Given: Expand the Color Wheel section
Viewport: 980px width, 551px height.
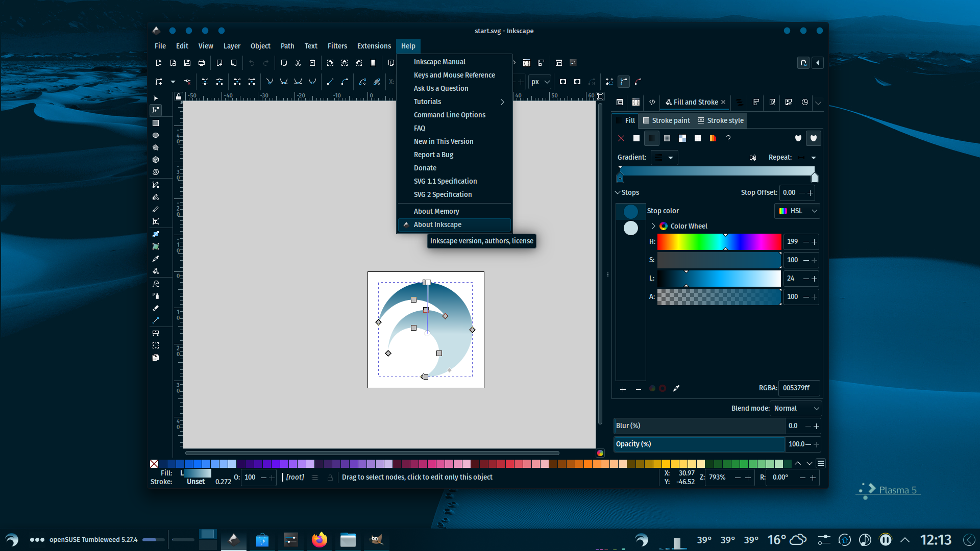Looking at the screenshot, I should coord(653,226).
